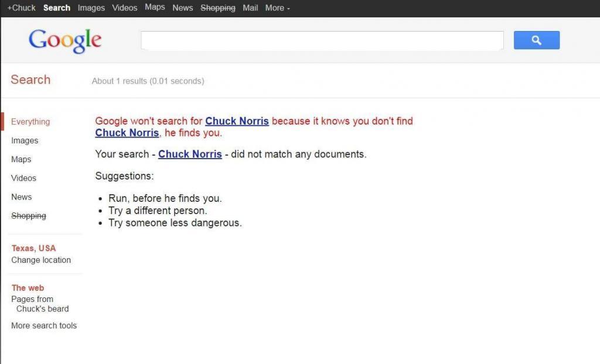This screenshot has width=600, height=364.
Task: Click the Google logo
Action: [65, 41]
